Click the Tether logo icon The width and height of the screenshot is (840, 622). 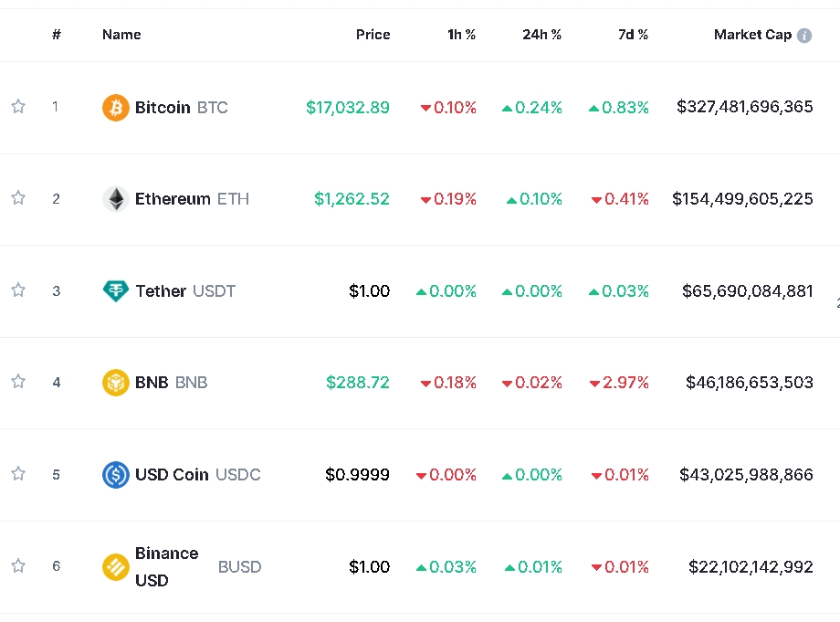[116, 291]
